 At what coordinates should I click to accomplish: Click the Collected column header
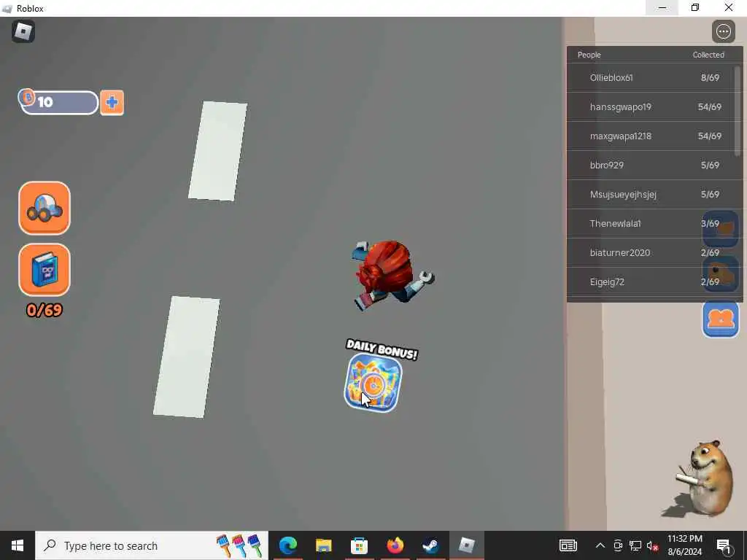click(x=708, y=55)
